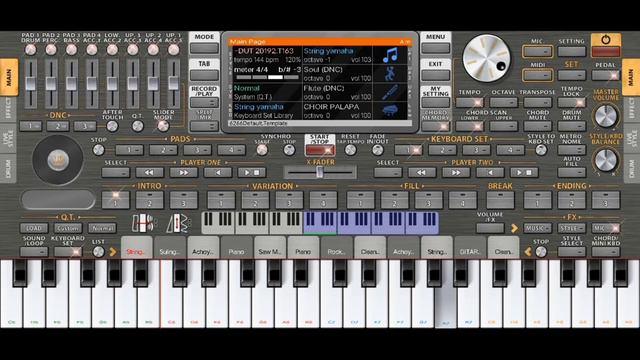
Task: Open Player One SELECT button
Action: (116, 173)
